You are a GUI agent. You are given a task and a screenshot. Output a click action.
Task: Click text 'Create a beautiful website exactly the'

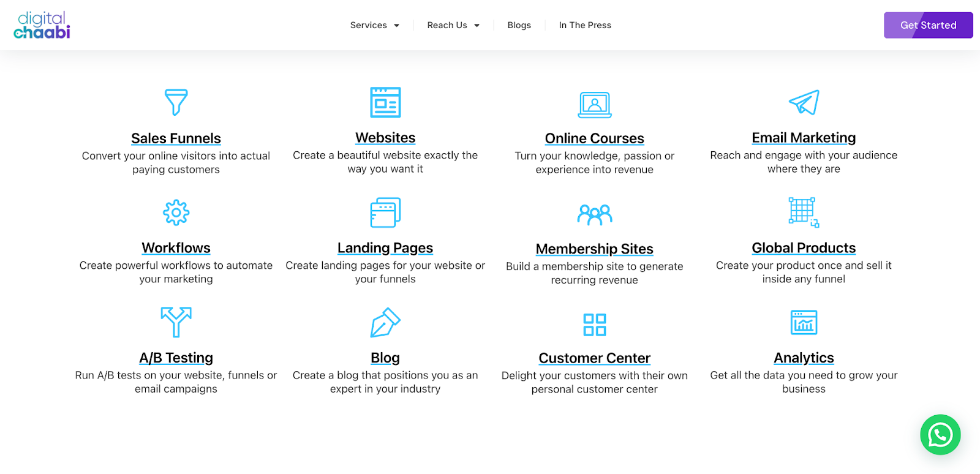(x=385, y=156)
